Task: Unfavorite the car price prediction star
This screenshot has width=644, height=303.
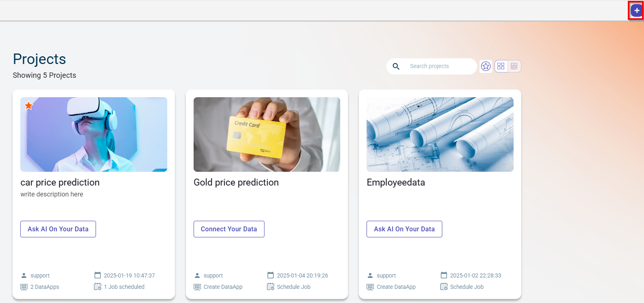Action: pos(29,106)
